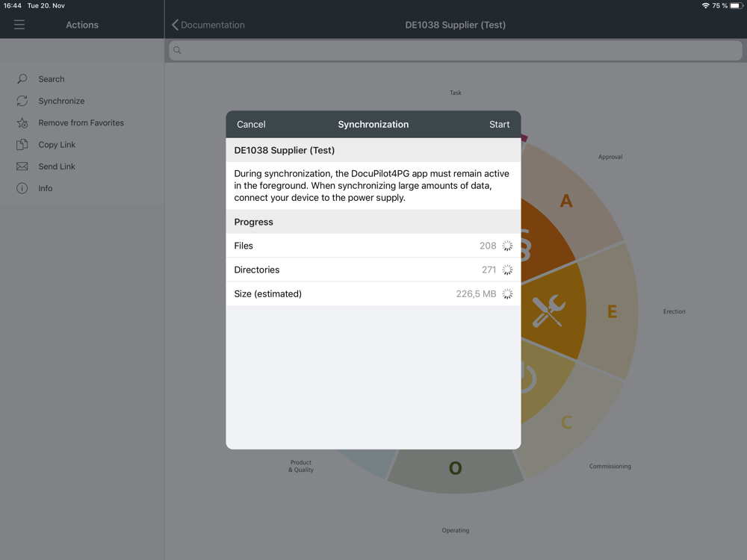Choose Send Link action
The image size is (747, 560).
[57, 167]
